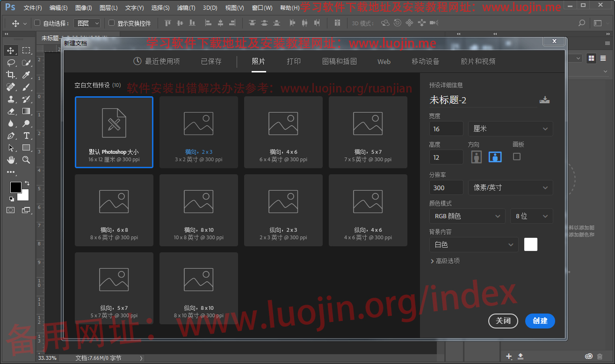Switch to the Web tab
This screenshot has width=615, height=364.
(x=384, y=61)
